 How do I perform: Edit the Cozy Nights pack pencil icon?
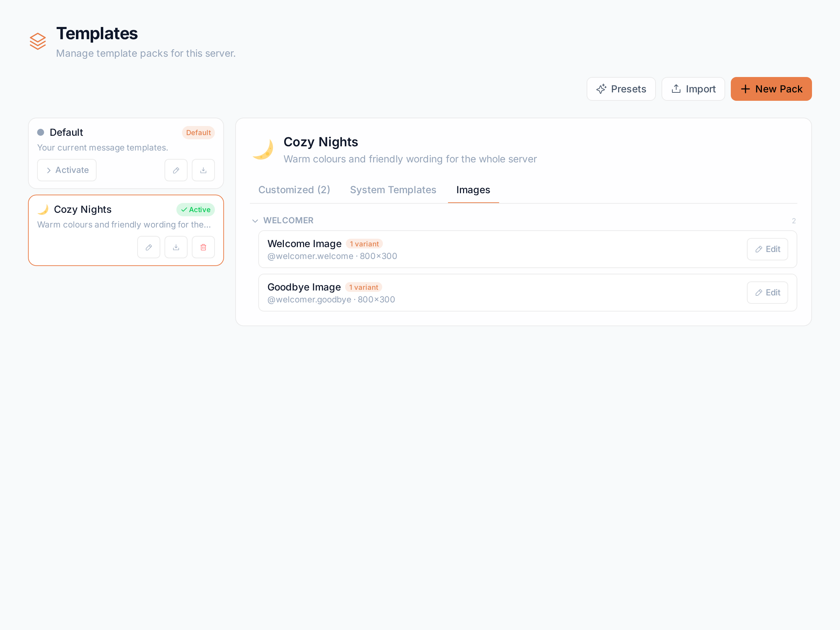148,247
